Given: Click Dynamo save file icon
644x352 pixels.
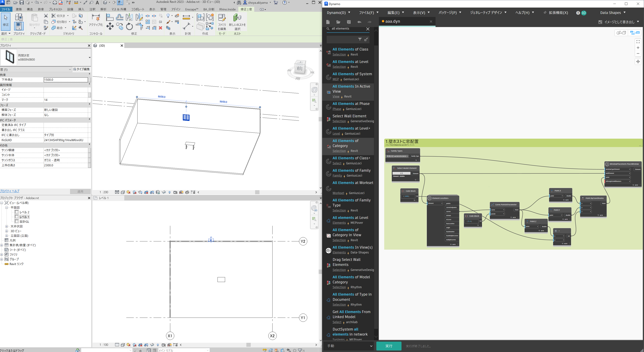Looking at the screenshot, I should (x=349, y=22).
